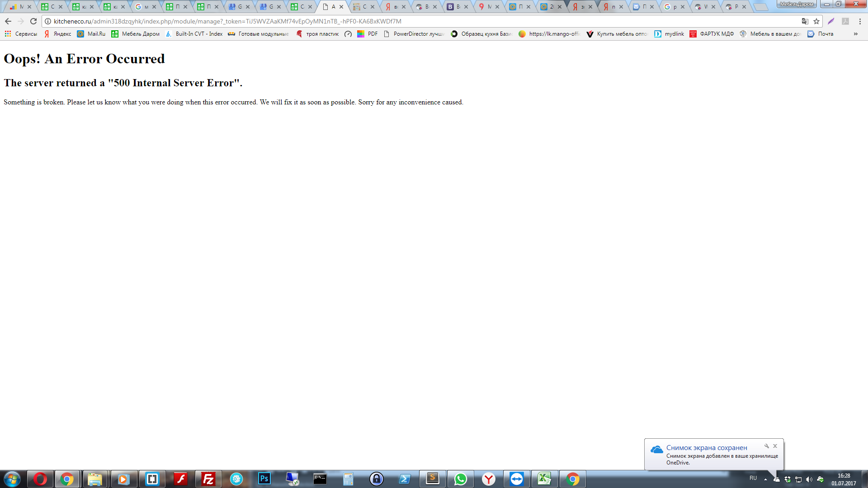Image resolution: width=868 pixels, height=488 pixels.
Task: Bookmark this page with the star icon
Action: [816, 21]
